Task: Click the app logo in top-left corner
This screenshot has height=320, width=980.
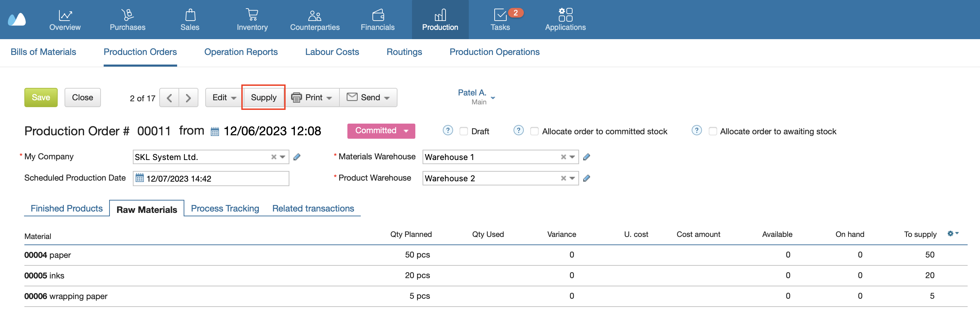Action: tap(17, 19)
